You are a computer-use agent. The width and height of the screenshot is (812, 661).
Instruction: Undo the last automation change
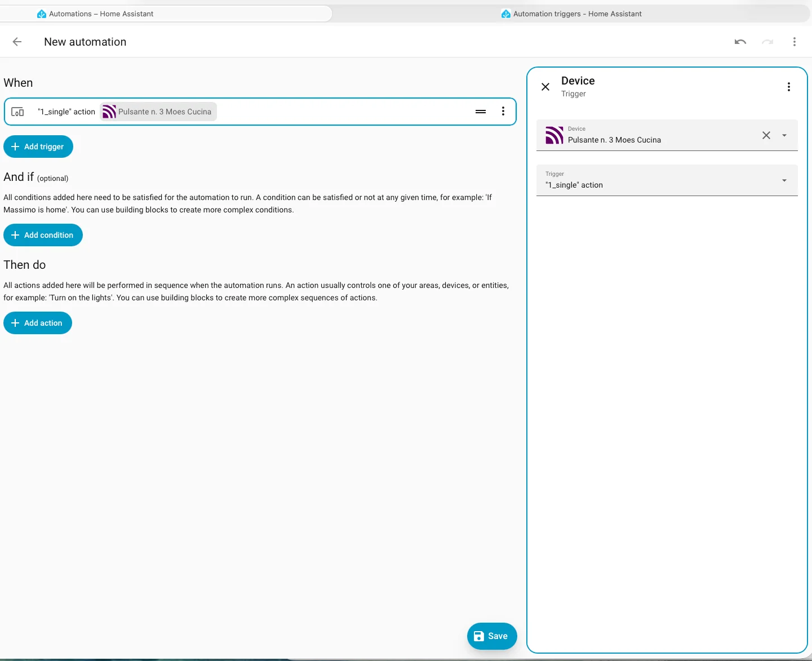[x=740, y=42]
